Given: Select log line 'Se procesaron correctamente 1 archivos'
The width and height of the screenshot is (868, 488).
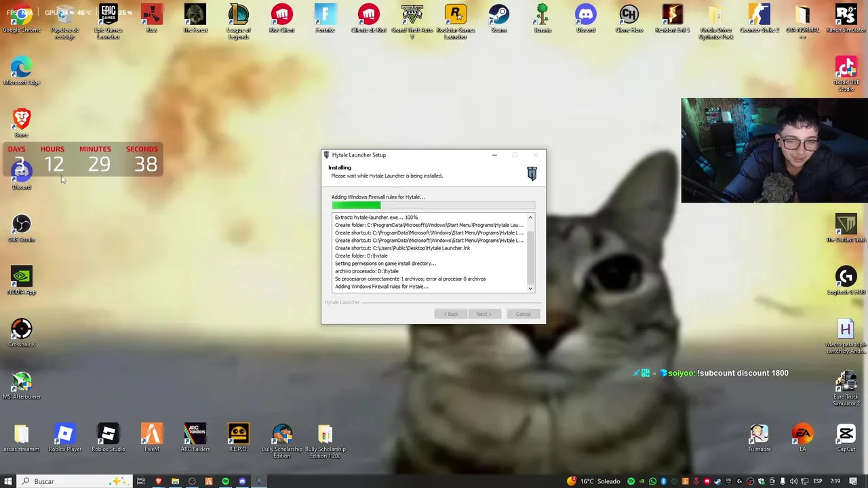Looking at the screenshot, I should (410, 279).
